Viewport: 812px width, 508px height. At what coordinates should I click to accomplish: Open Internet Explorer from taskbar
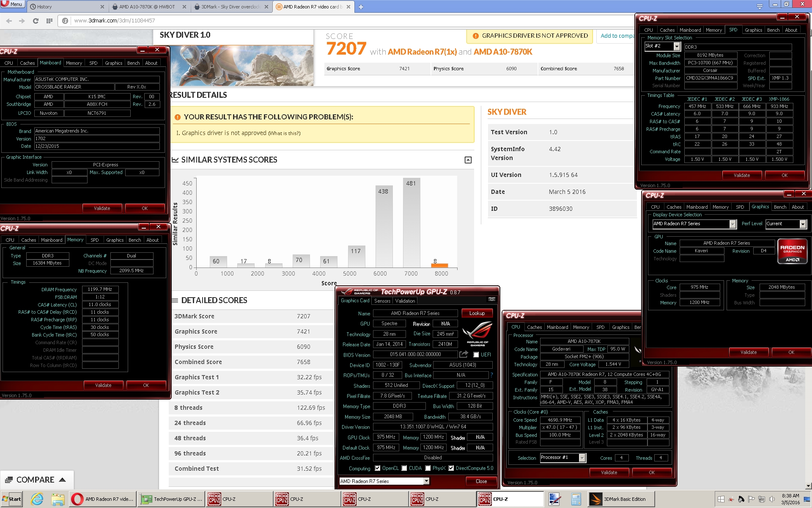click(37, 499)
